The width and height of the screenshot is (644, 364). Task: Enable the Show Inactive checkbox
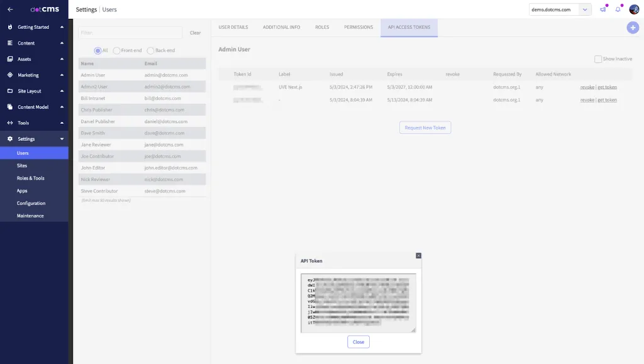pos(598,59)
